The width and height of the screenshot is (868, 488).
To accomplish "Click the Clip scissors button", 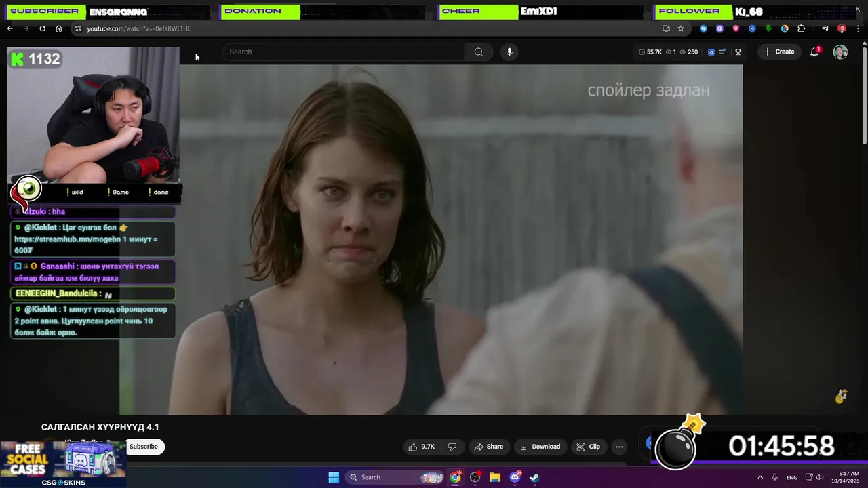I will pyautogui.click(x=589, y=447).
